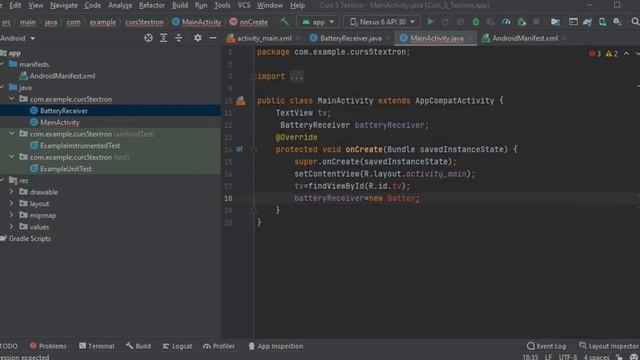Open the Refactor menu
The height and width of the screenshot is (360, 640).
(x=151, y=5)
